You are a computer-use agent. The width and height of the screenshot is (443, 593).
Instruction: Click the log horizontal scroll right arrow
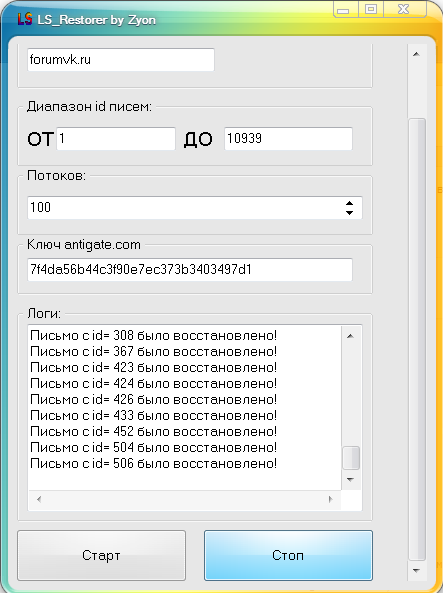click(331, 499)
